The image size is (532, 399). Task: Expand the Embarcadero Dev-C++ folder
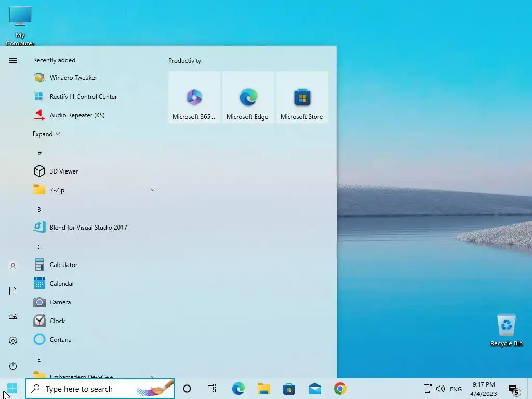tap(95, 375)
